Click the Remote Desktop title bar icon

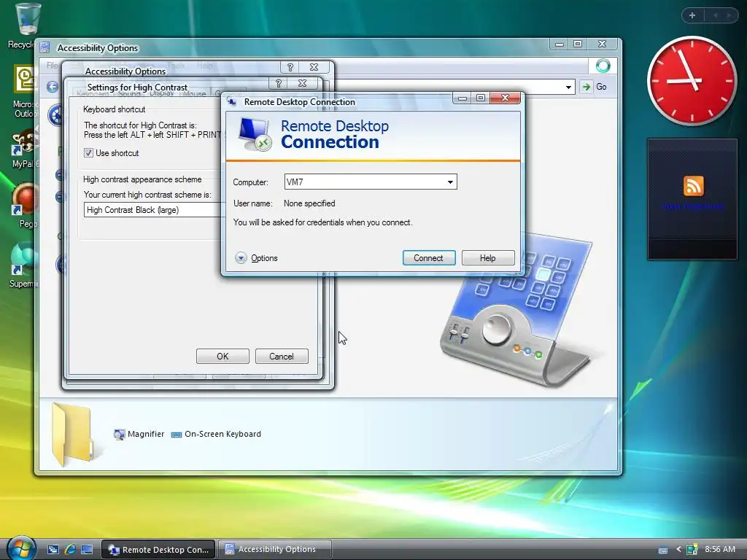(232, 101)
